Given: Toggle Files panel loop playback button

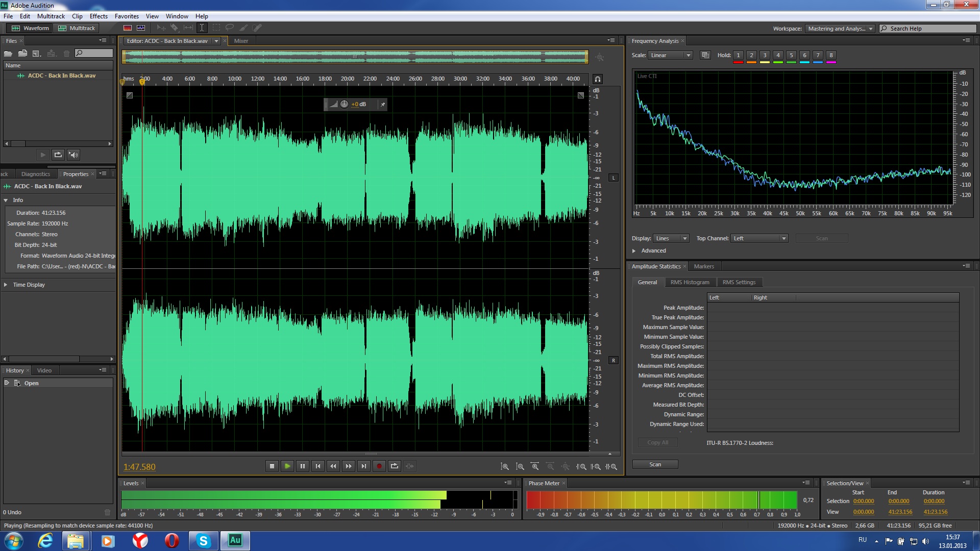Looking at the screenshot, I should pos(58,155).
